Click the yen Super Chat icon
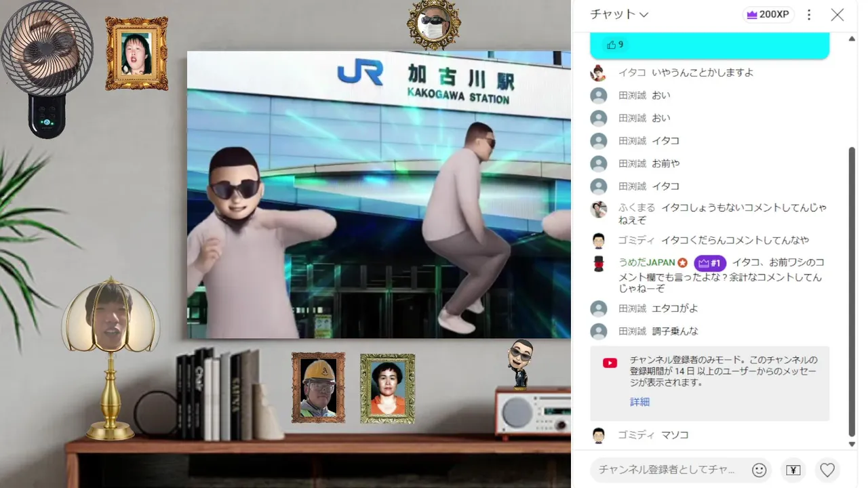 tap(793, 470)
